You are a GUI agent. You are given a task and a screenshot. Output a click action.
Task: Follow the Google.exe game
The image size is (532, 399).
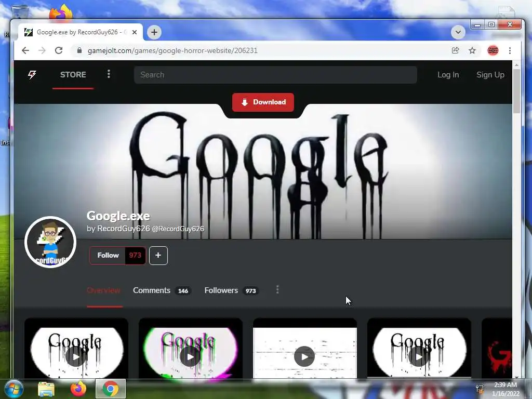pos(108,255)
